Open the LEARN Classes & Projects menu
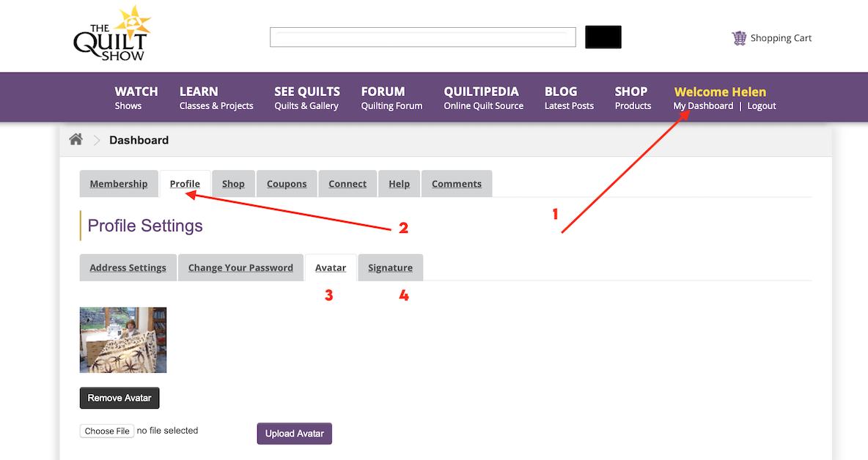The height and width of the screenshot is (460, 868). click(216, 98)
